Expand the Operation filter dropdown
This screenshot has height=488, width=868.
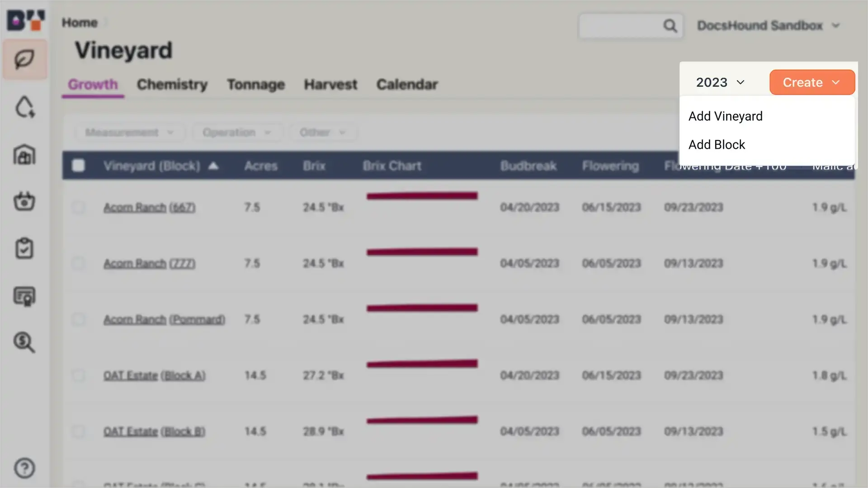(x=236, y=132)
